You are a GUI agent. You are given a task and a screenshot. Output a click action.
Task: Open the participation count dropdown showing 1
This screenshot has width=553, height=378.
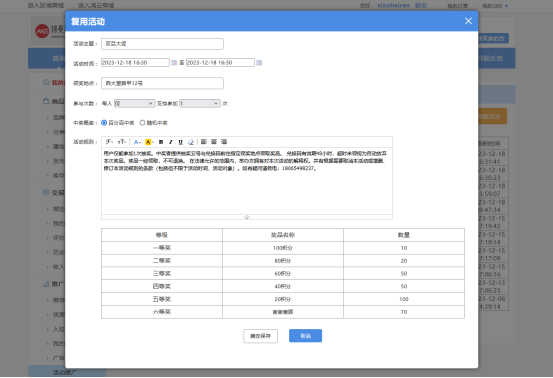pyautogui.click(x=200, y=103)
